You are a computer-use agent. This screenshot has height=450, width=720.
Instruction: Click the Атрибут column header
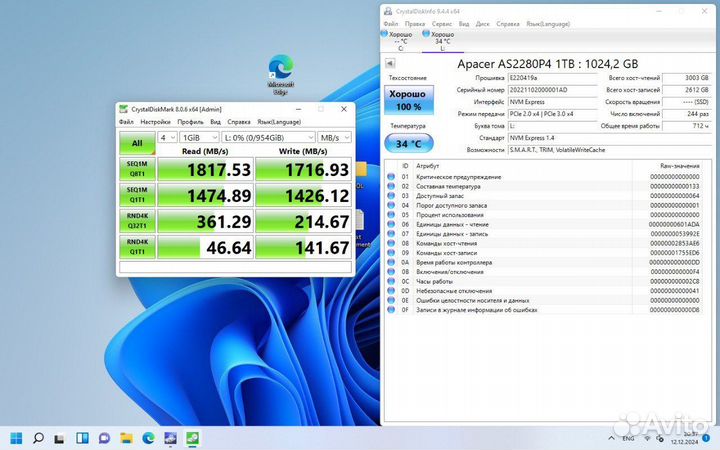428,166
